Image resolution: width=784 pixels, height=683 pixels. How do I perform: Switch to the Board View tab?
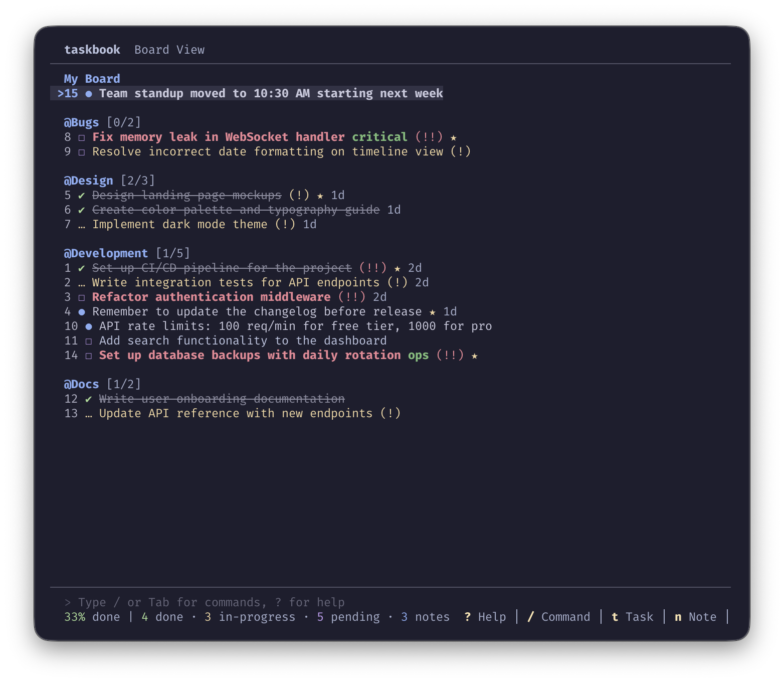tap(169, 50)
